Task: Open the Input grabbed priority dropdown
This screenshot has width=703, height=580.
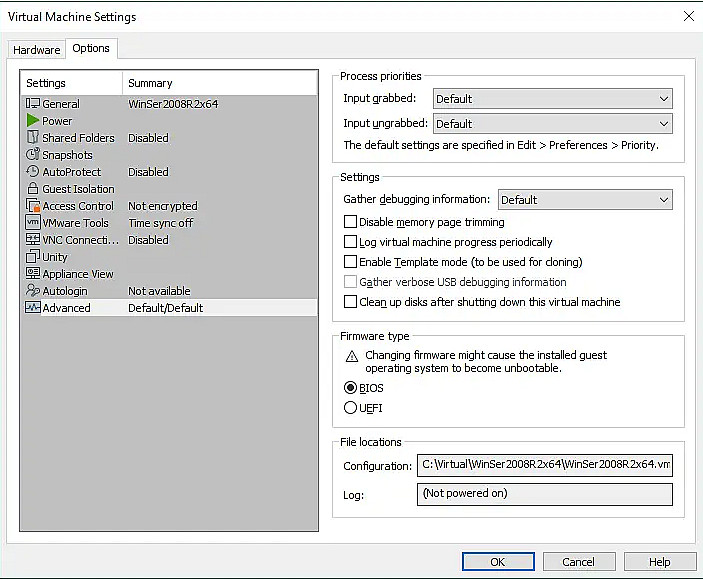Action: [552, 99]
